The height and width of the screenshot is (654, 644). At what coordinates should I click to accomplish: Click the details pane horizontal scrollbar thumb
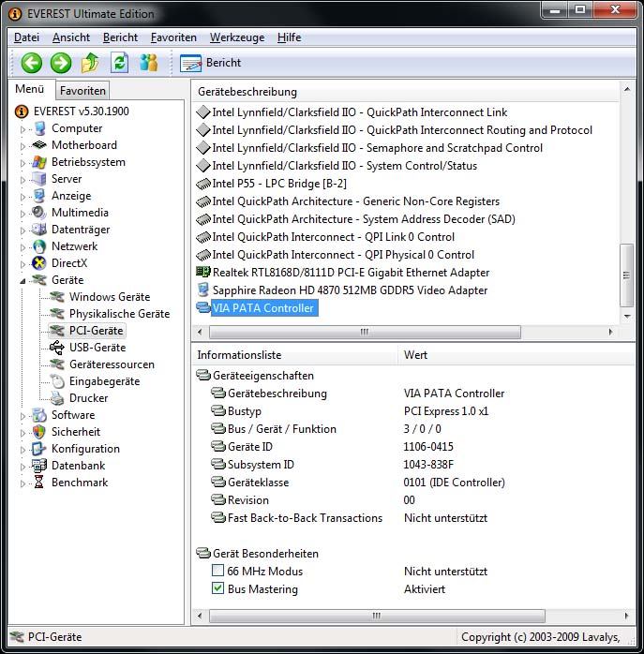pyautogui.click(x=377, y=616)
